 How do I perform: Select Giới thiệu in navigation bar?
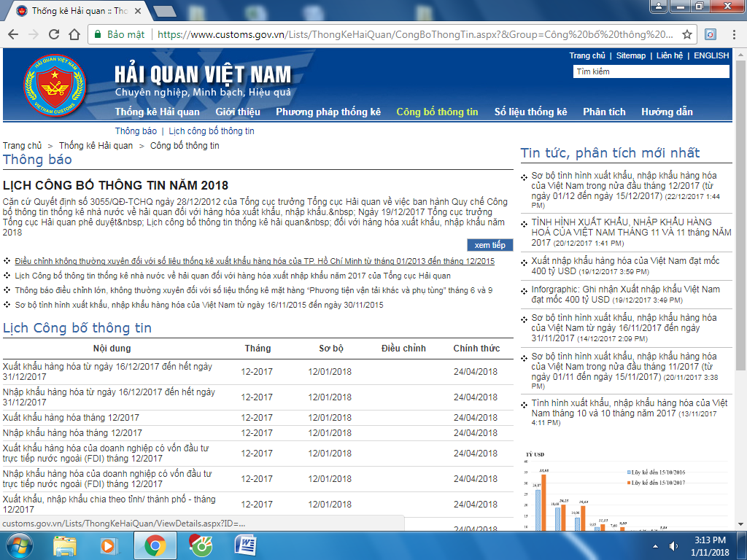pyautogui.click(x=238, y=112)
